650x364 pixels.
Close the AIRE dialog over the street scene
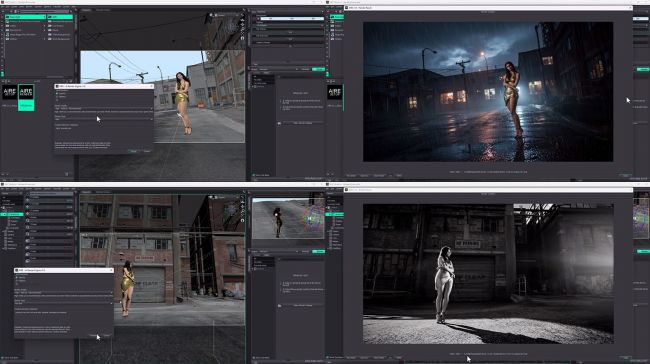[151, 86]
